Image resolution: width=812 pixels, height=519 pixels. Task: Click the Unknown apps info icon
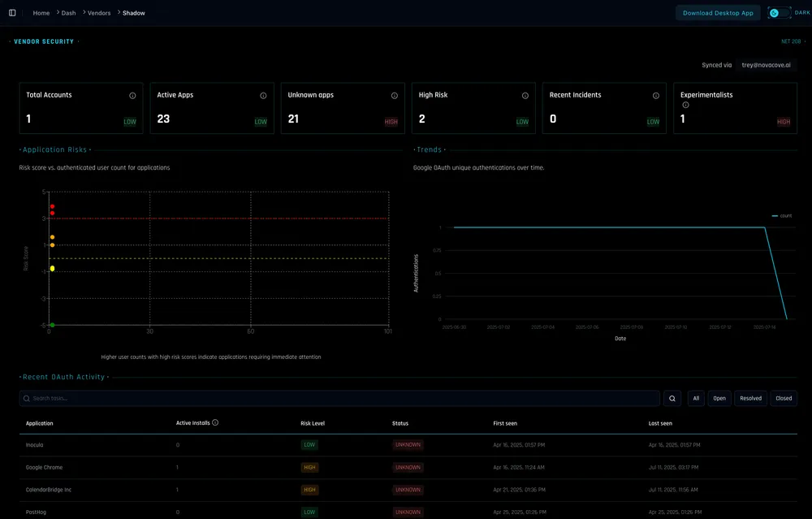coord(395,95)
